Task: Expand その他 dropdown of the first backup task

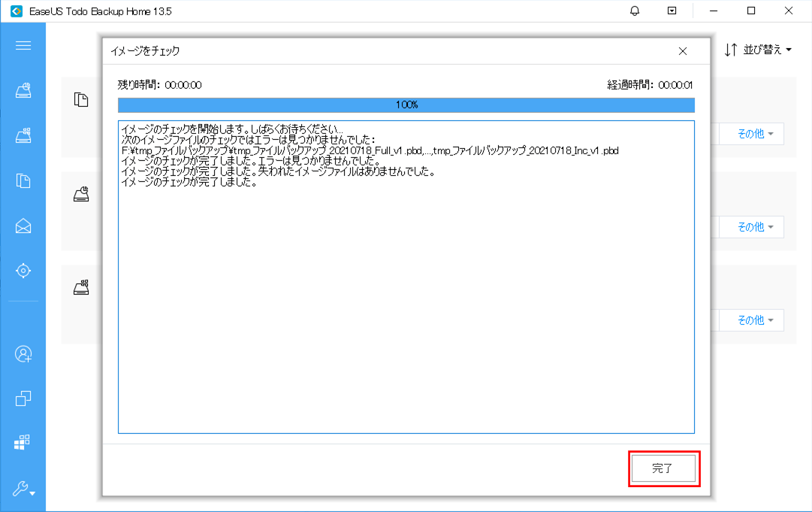Action: (754, 134)
